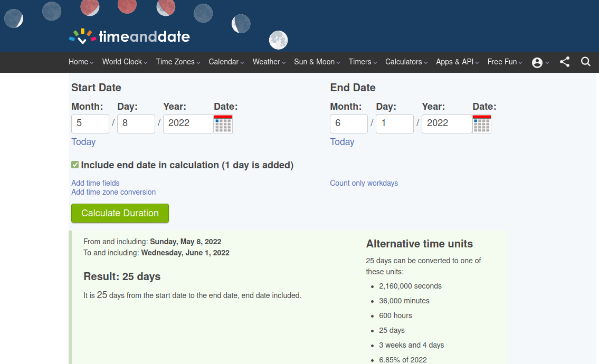Expand the Timers menu chevron
The image size is (599, 364).
point(375,63)
